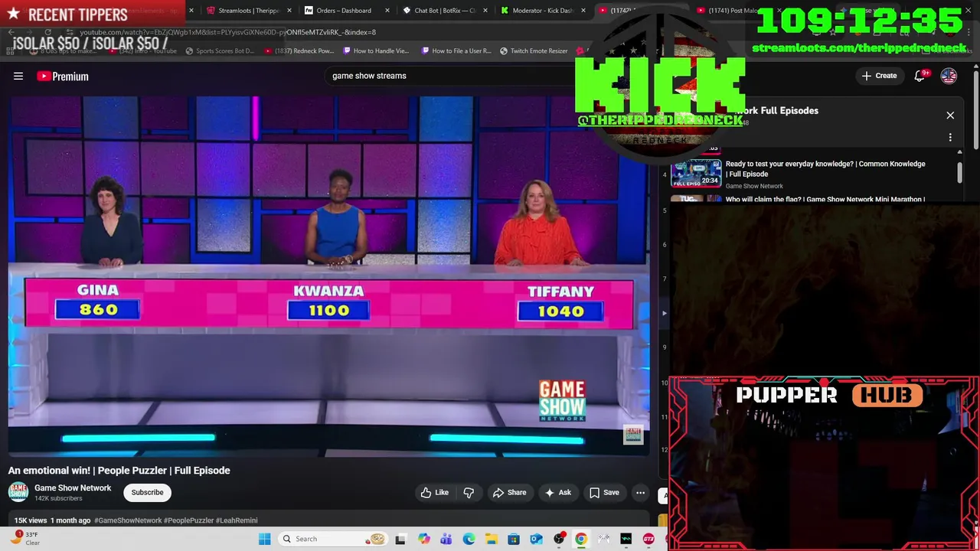
Task: Open Game Show Network channel avatar
Action: pos(18,493)
